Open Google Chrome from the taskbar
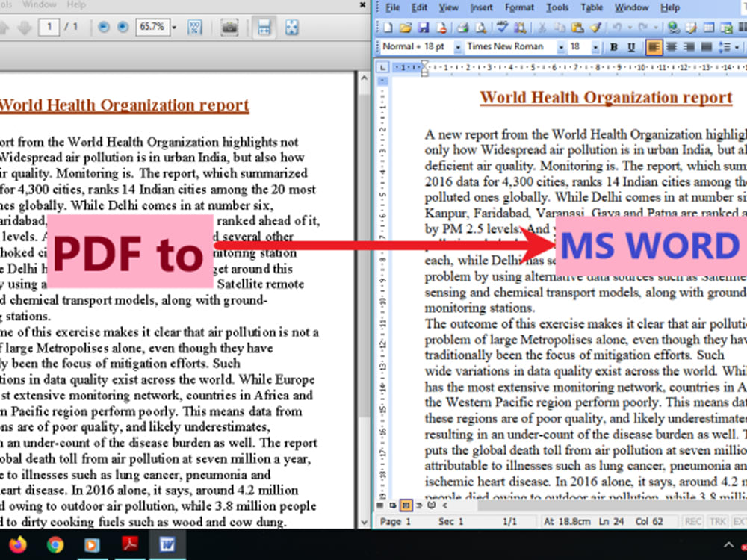The image size is (747, 560). [x=55, y=544]
